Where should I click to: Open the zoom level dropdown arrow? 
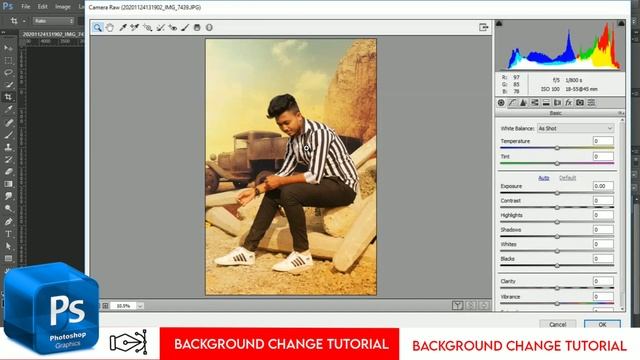(140, 306)
